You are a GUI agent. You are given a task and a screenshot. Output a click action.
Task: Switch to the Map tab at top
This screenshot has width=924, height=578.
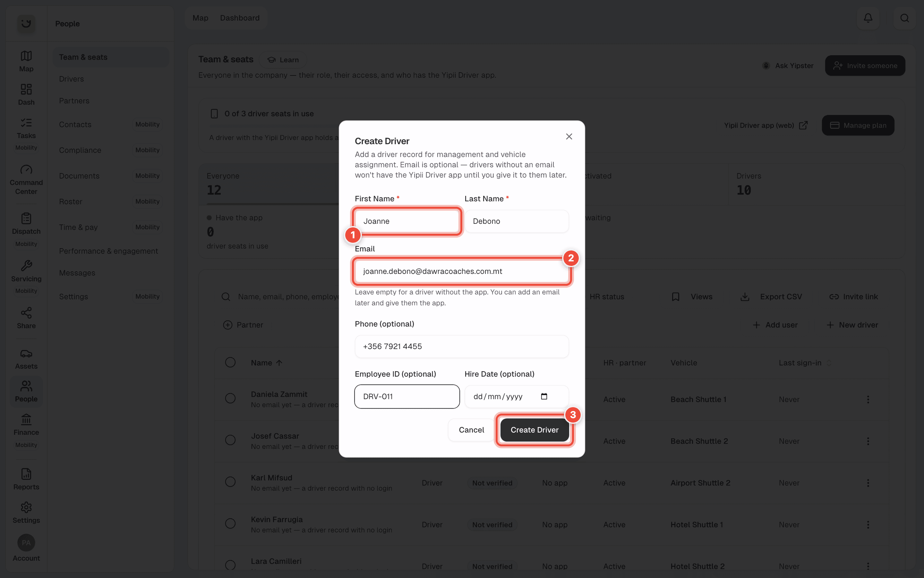[x=201, y=18]
